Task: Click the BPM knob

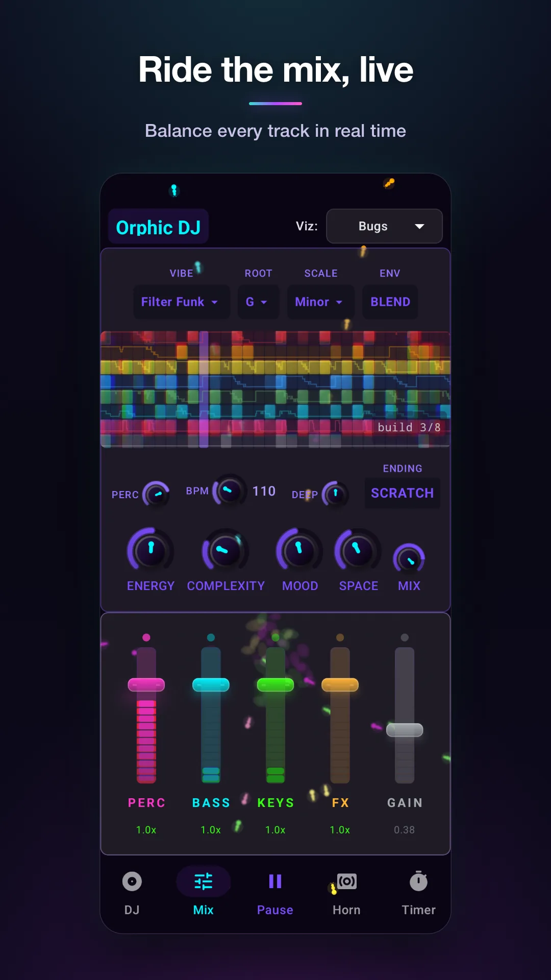Action: (x=229, y=491)
